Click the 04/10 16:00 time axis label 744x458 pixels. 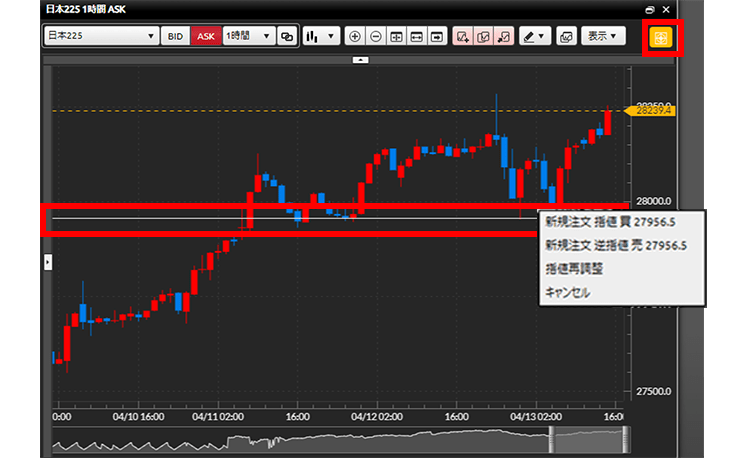point(139,417)
